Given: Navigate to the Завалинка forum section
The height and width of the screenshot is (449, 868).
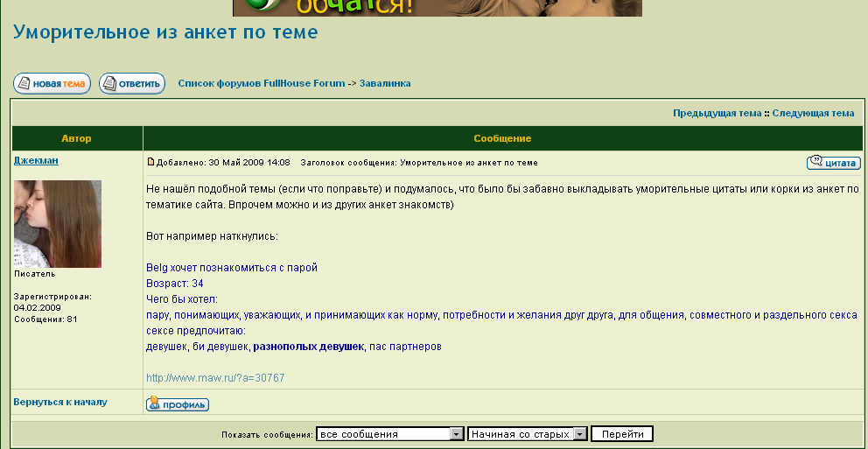Looking at the screenshot, I should (x=385, y=84).
